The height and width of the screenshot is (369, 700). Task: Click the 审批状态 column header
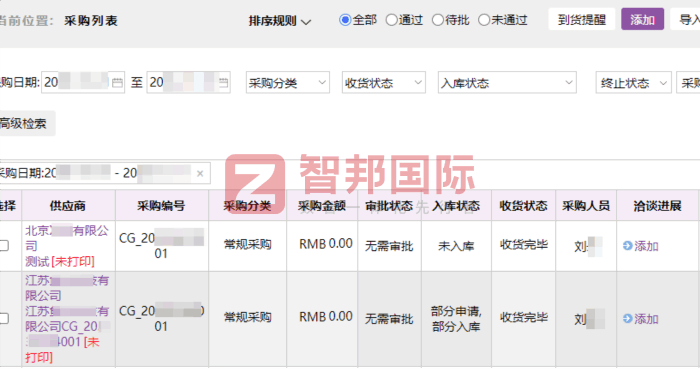point(389,206)
